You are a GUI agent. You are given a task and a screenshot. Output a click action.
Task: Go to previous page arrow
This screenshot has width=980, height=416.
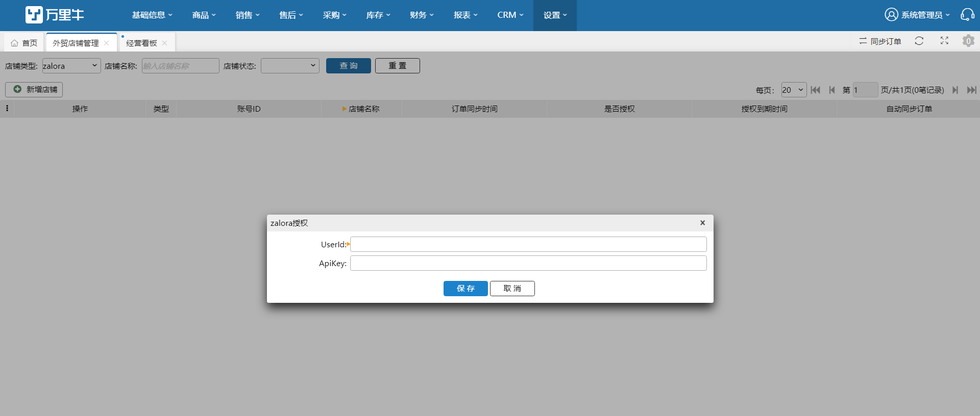click(x=832, y=90)
